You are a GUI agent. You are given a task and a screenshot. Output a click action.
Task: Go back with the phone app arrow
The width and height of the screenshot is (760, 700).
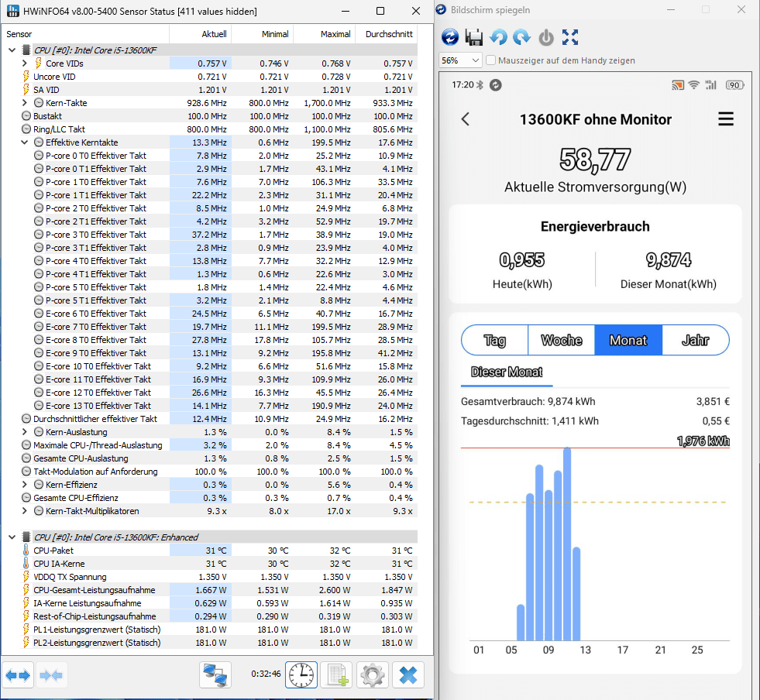466,119
